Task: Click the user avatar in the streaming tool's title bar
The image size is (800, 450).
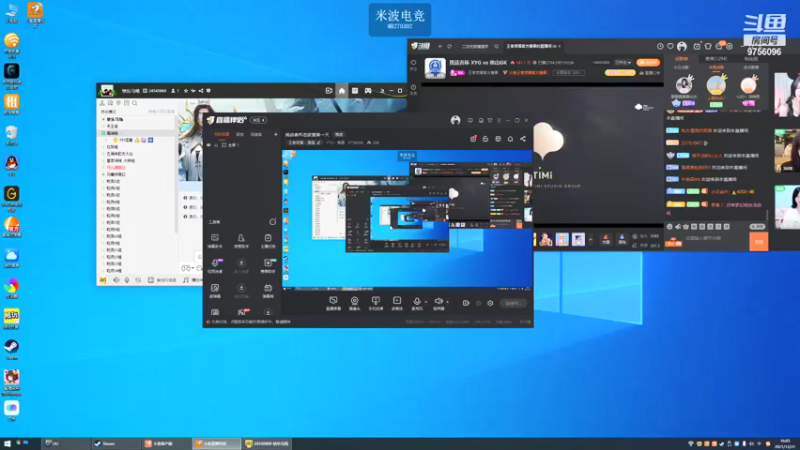Action: (456, 120)
